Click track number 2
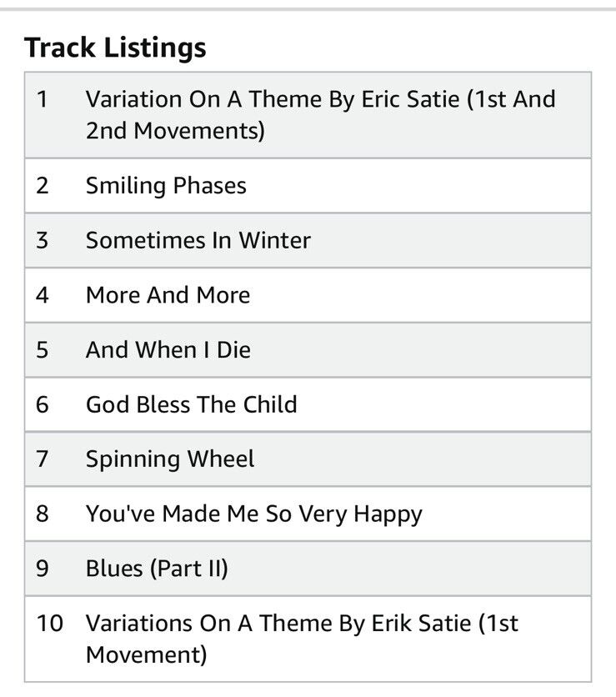Screen dimensions: 616x697 [x=43, y=185]
